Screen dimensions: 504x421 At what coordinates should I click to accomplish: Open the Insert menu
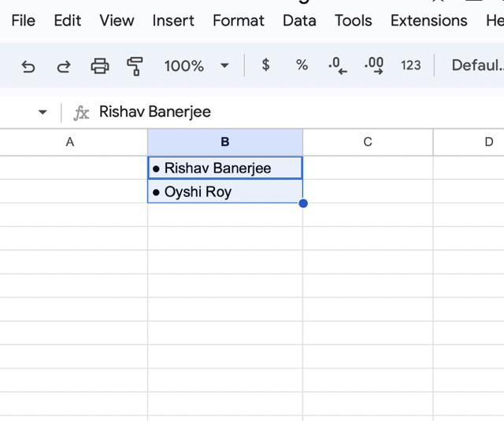tap(173, 20)
